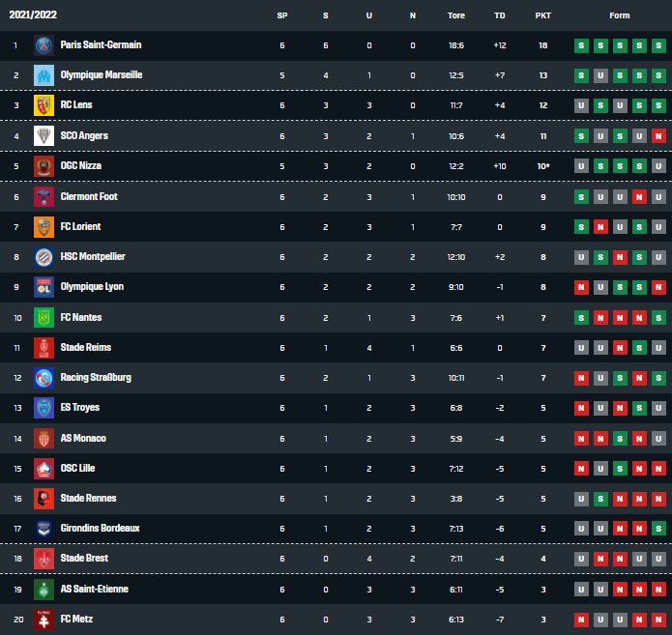Screen dimensions: 672x635
Task: Click the Olympique Marseille club logo
Action: pyautogui.click(x=44, y=75)
